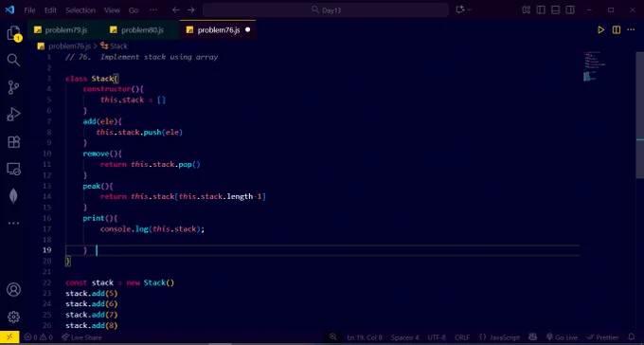Click the comment on line 1
This screenshot has height=345, width=644.
click(142, 57)
